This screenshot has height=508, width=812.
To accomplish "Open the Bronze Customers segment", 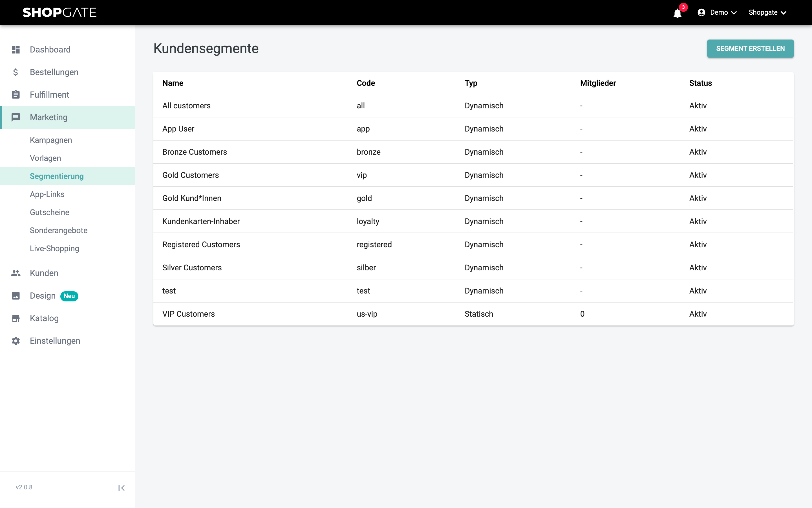I will tap(473, 152).
